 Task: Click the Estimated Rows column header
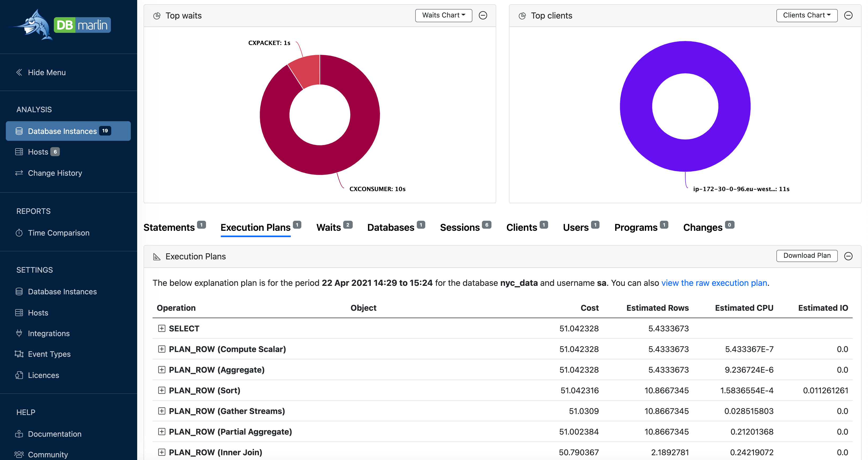point(657,308)
